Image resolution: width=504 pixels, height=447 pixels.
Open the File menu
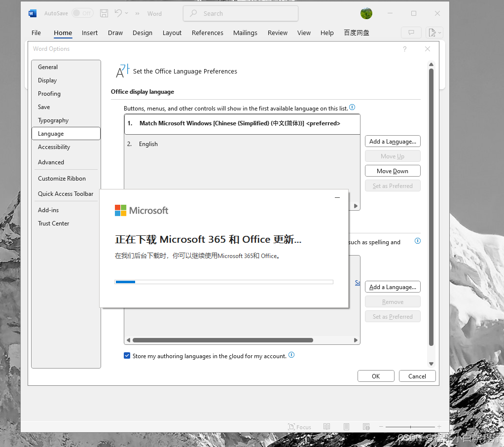[36, 33]
